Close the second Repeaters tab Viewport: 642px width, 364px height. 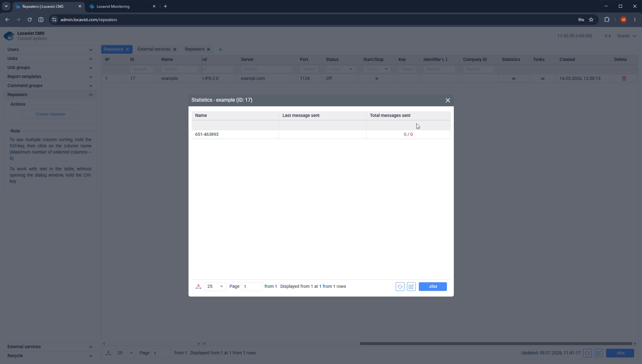[208, 50]
